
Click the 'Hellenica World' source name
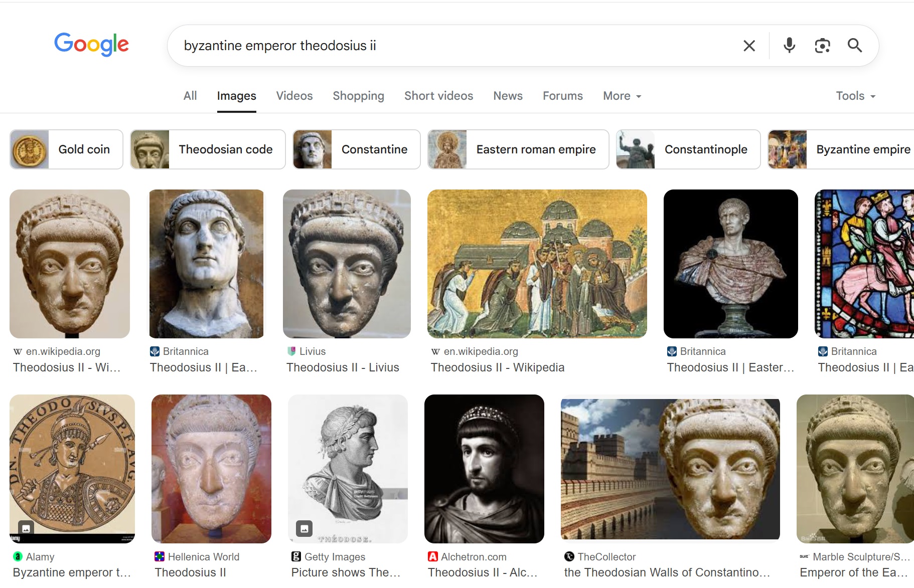[204, 556]
